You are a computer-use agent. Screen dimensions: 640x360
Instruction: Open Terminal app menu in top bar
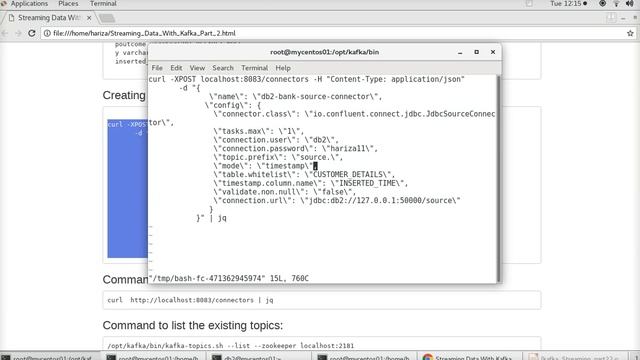coord(103,4)
